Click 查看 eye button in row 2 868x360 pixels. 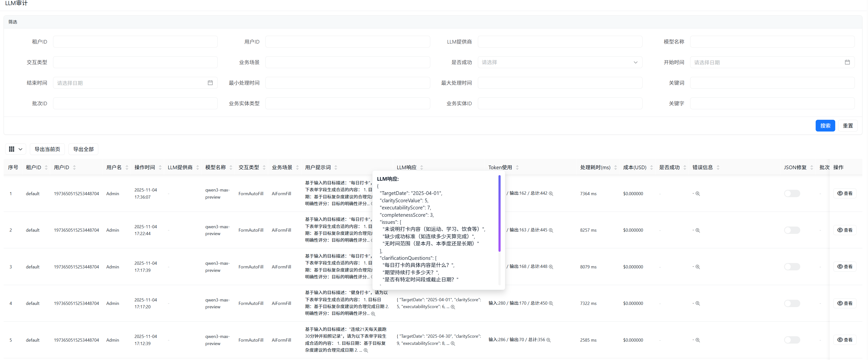(845, 230)
